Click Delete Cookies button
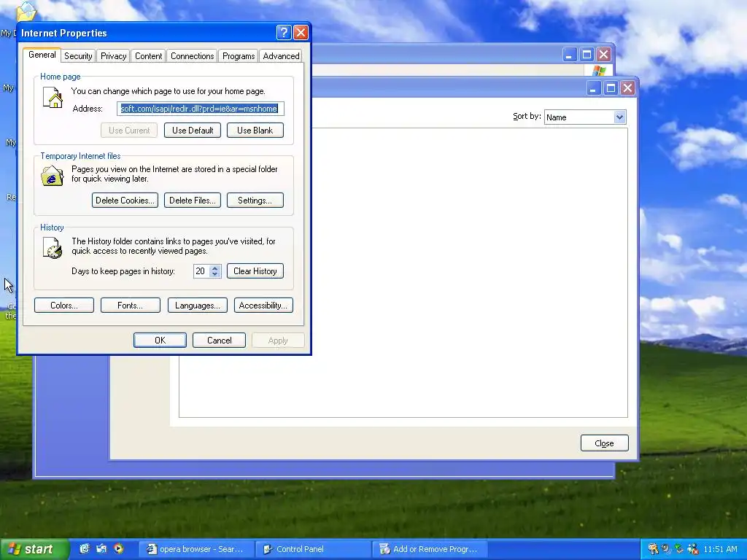 point(125,201)
